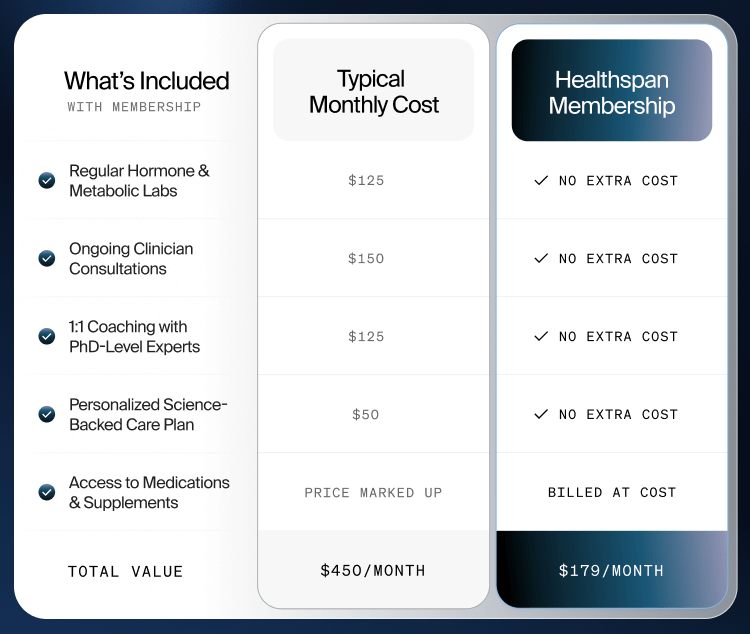The width and height of the screenshot is (750, 634).
Task: Click the checkmark badge beside Regular Hormone & Metabolic Labs
Action: click(x=47, y=181)
